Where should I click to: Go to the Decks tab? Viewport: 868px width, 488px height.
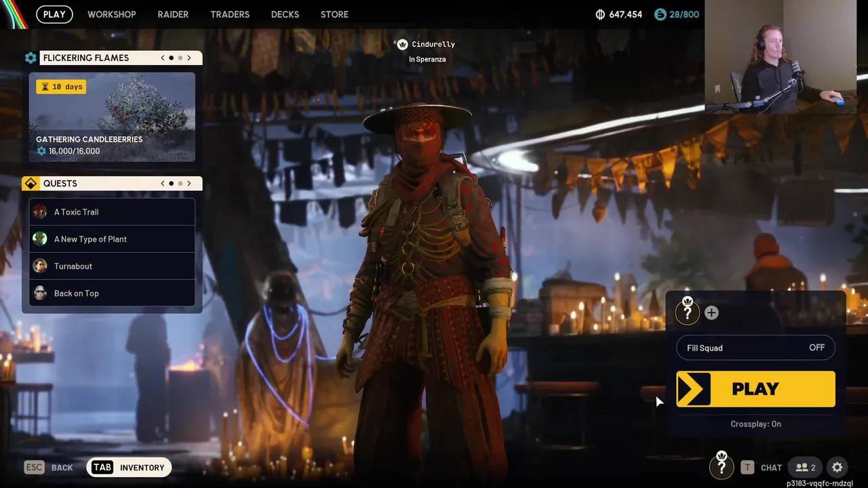(285, 14)
